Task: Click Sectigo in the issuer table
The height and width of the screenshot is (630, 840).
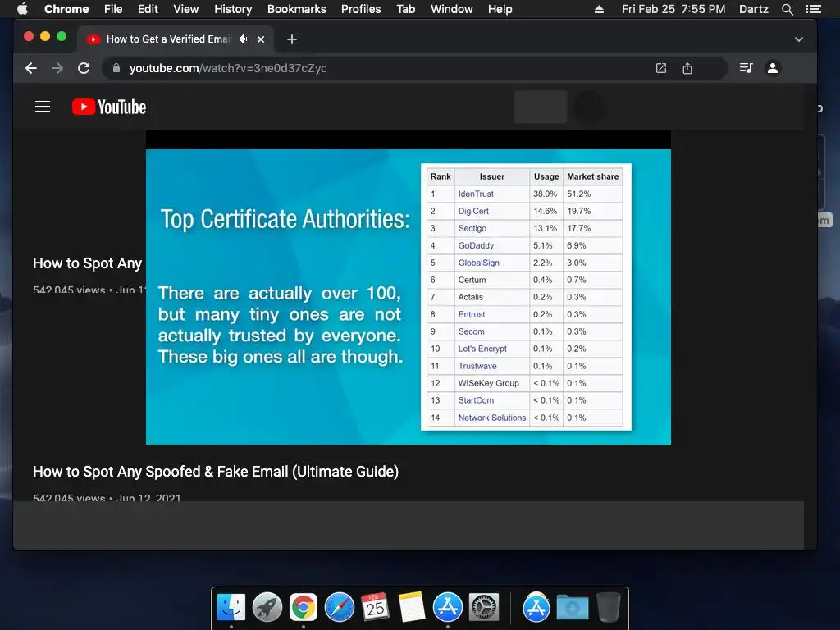Action: [472, 228]
